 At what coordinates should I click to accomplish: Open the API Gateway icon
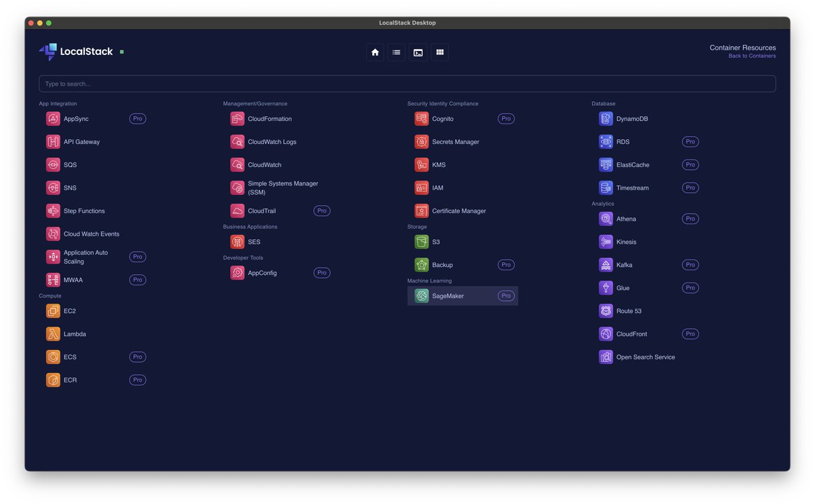coord(53,142)
